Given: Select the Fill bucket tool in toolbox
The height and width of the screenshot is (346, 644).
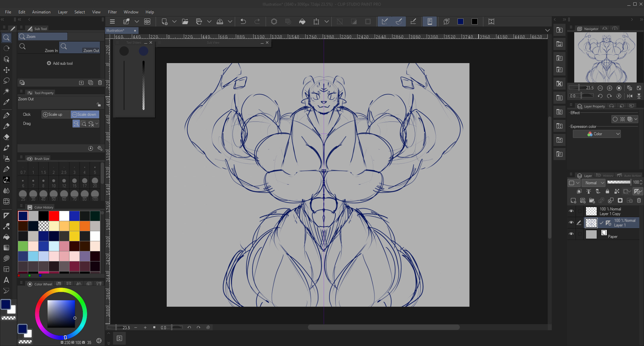Looking at the screenshot, I should 6,237.
